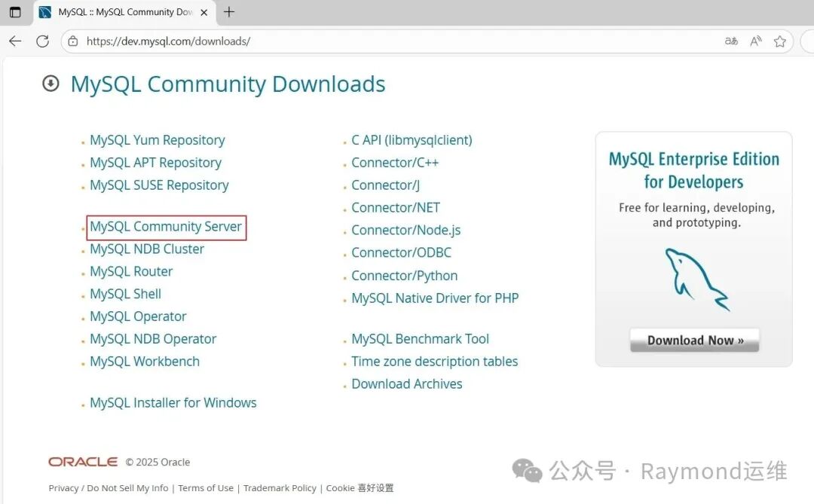Open MySQL Community Server link

(x=166, y=227)
